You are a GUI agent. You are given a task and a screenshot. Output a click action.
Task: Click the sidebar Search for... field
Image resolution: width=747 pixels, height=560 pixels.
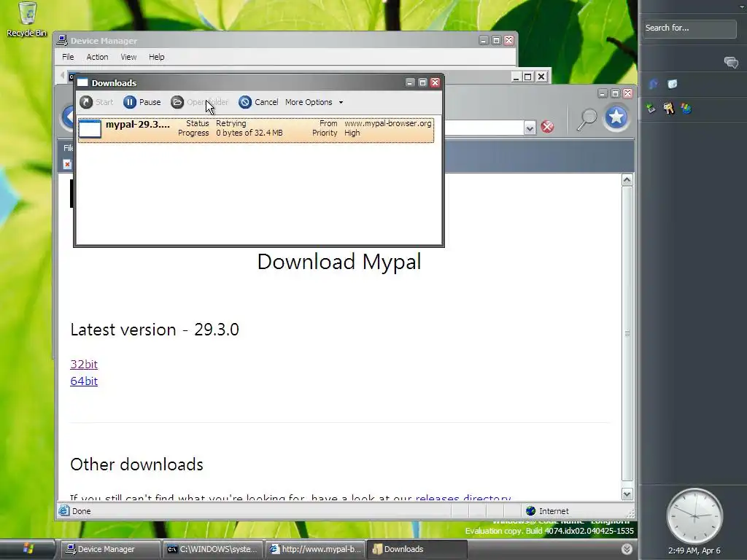(x=689, y=28)
